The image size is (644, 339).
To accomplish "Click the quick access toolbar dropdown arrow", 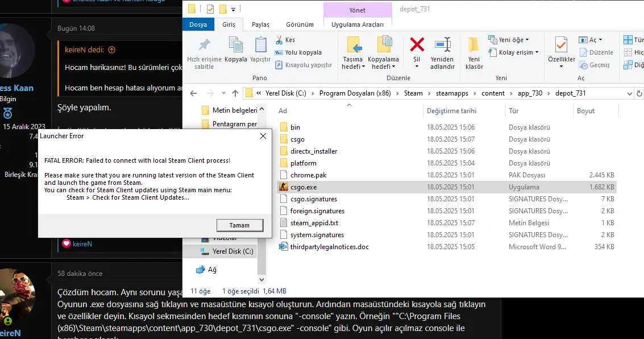I will coord(233,9).
